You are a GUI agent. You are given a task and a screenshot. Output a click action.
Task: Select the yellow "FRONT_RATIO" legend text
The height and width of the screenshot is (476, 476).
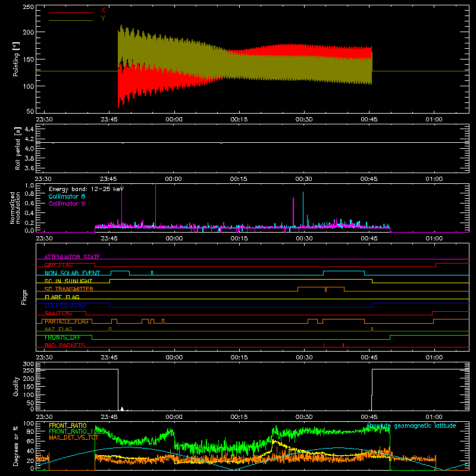pos(68,425)
